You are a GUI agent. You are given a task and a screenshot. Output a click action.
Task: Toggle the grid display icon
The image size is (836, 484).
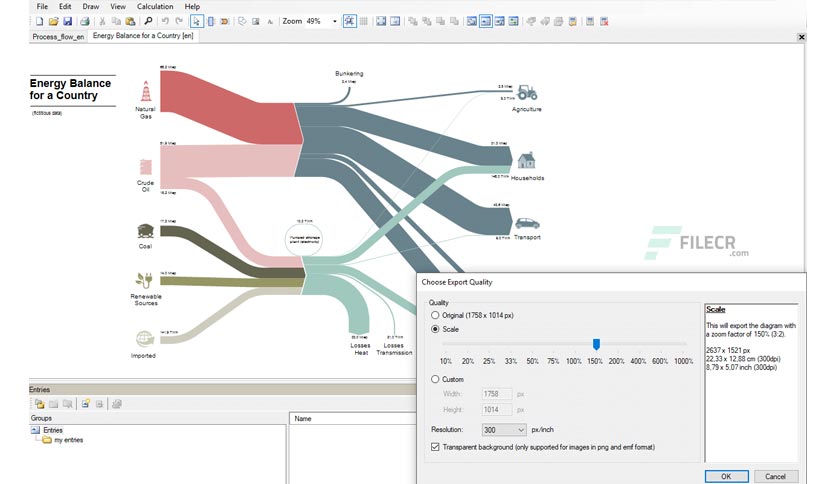[x=364, y=21]
